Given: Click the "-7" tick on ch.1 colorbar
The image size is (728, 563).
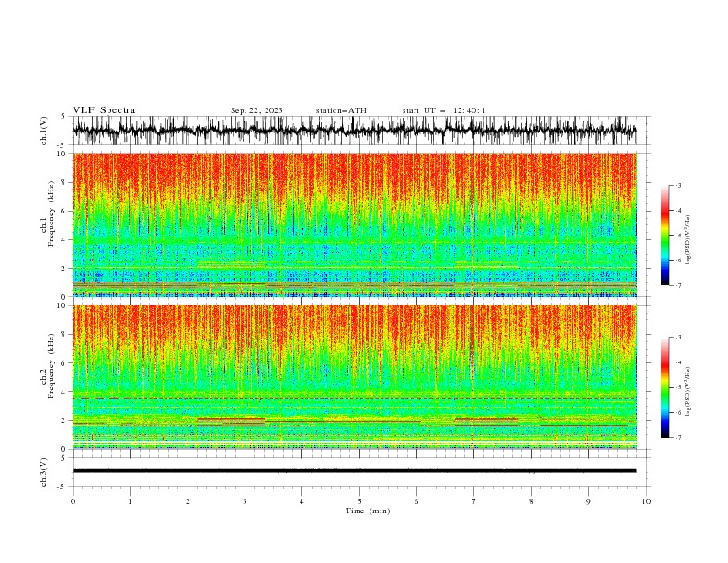Looking at the screenshot, I should [678, 285].
